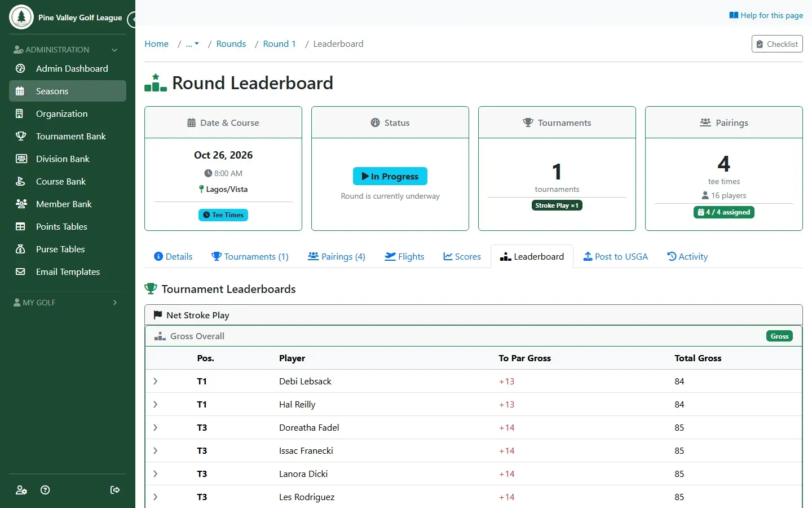
Task: Open the Course Bank page
Action: tap(68, 181)
